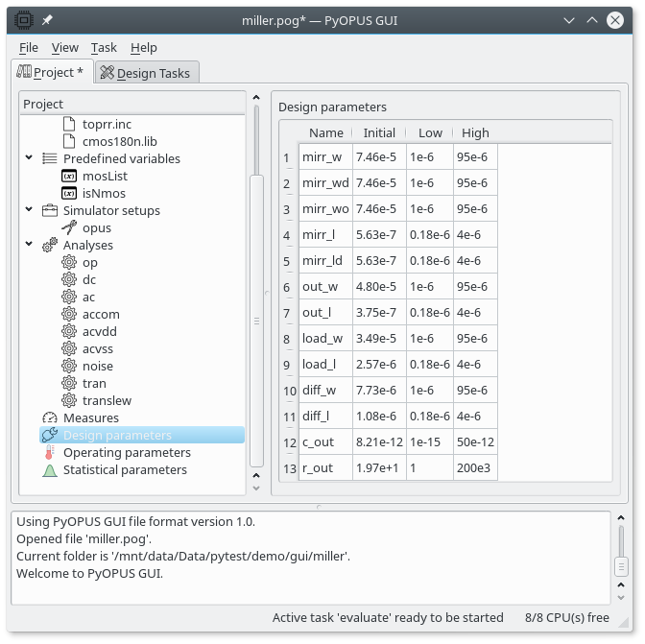Image resolution: width=645 pixels, height=644 pixels.
Task: Click the gear icon beside noise analysis
Action: point(69,366)
